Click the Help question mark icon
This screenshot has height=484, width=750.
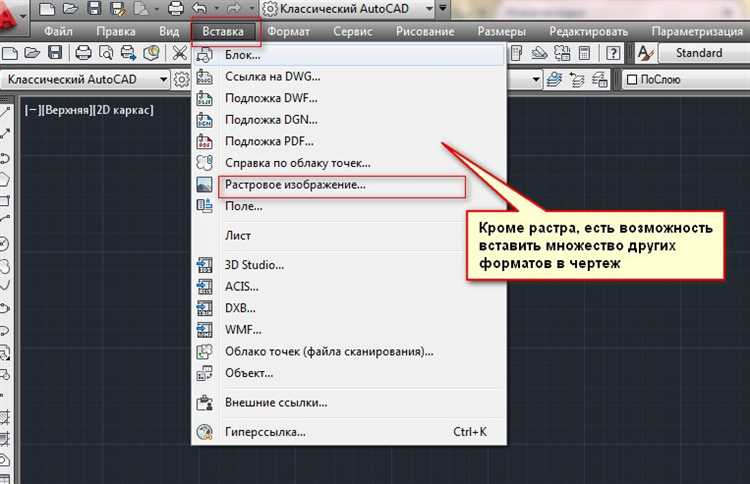click(613, 53)
